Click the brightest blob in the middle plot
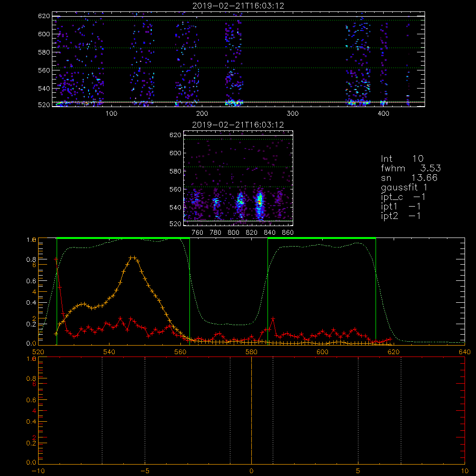 click(x=259, y=201)
